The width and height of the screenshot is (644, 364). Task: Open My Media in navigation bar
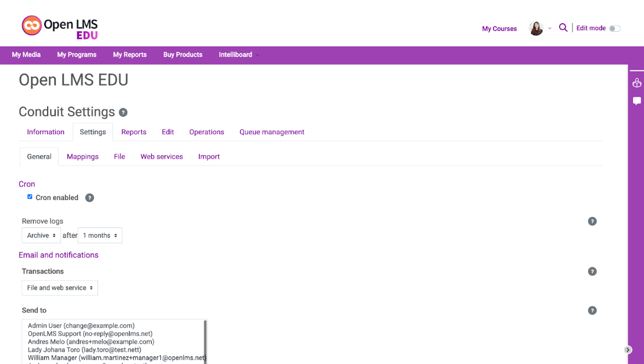click(26, 55)
